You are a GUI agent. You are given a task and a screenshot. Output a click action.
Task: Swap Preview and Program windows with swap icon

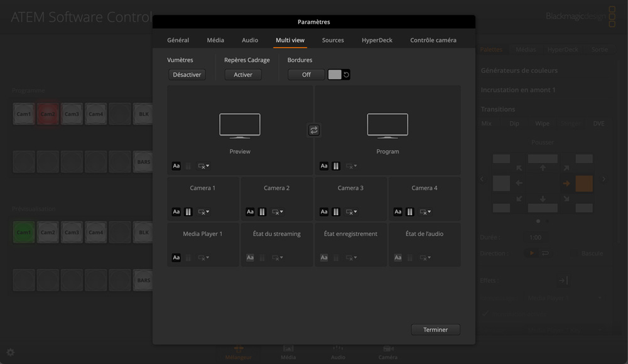[314, 130]
